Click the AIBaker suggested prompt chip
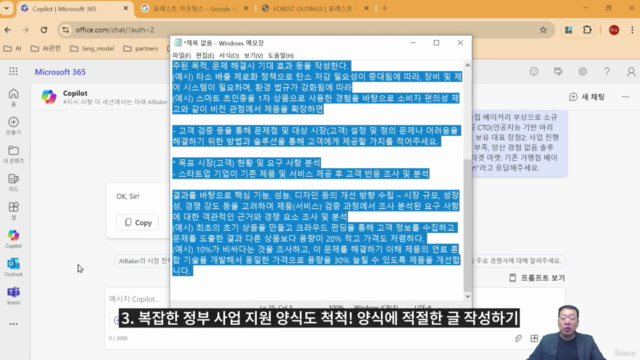 (x=143, y=261)
